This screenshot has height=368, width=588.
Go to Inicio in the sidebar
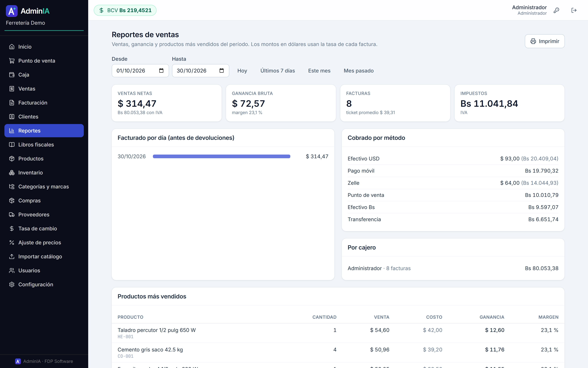pyautogui.click(x=44, y=47)
